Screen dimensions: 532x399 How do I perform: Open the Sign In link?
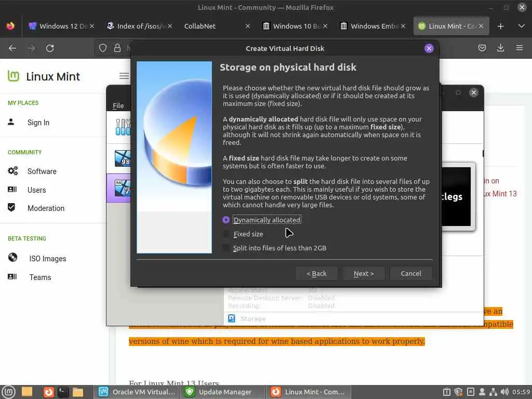38,123
